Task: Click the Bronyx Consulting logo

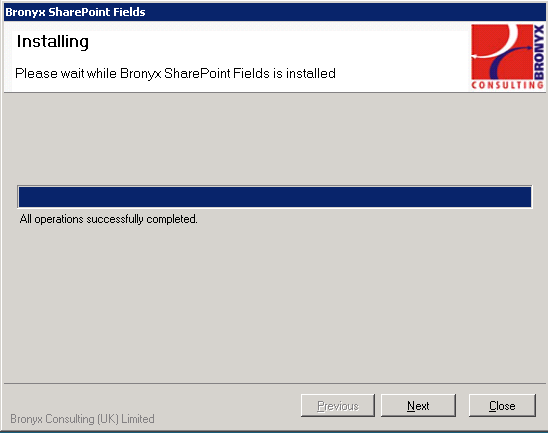Action: click(x=507, y=57)
